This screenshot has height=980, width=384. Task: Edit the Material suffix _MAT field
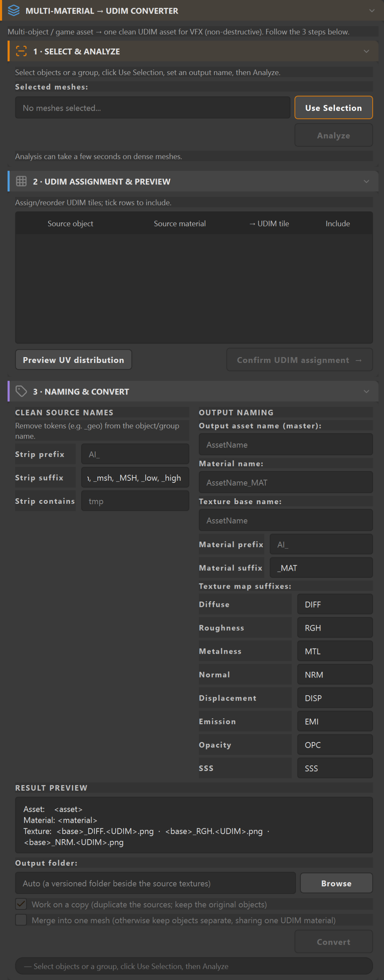coord(321,568)
